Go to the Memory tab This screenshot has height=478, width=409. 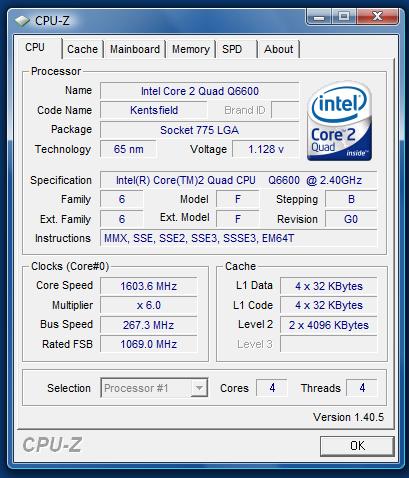click(191, 49)
